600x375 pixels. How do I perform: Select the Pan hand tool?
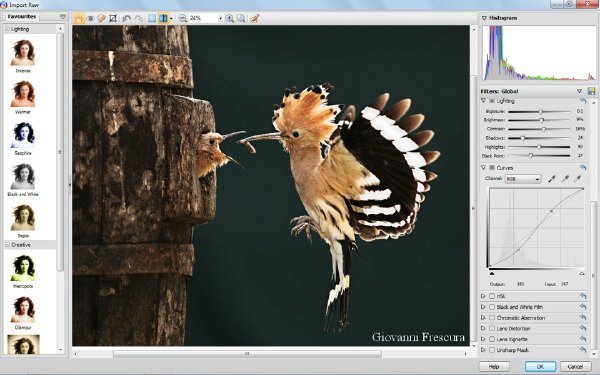tap(79, 18)
